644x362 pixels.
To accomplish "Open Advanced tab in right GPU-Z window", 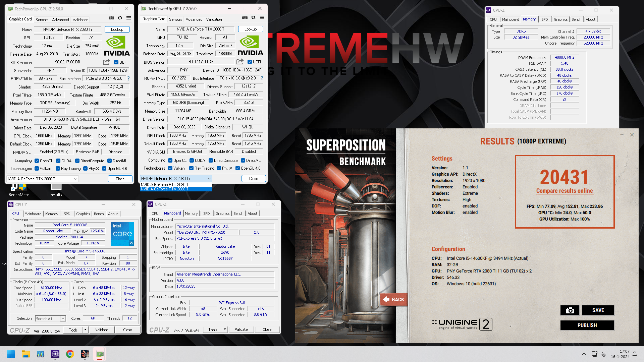I will [194, 19].
